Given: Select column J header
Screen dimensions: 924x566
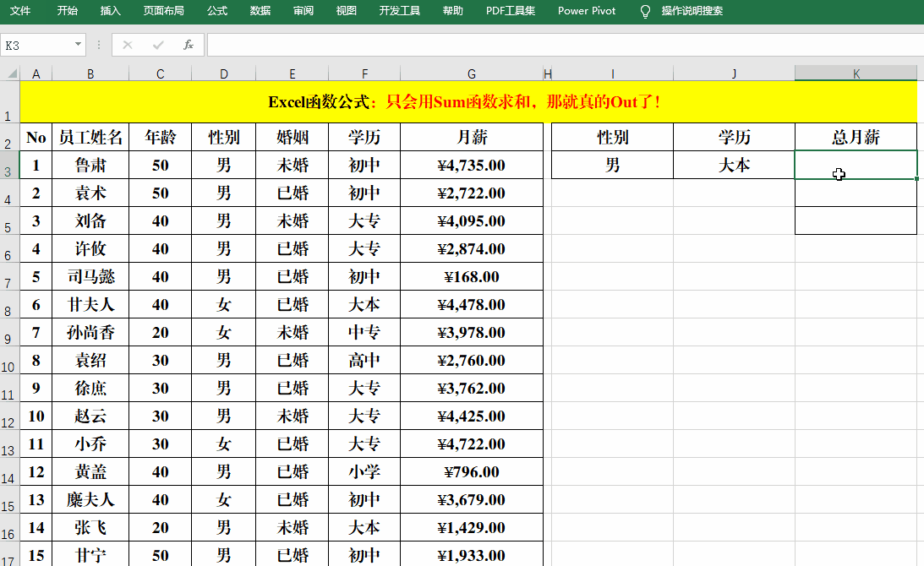Looking at the screenshot, I should point(734,73).
